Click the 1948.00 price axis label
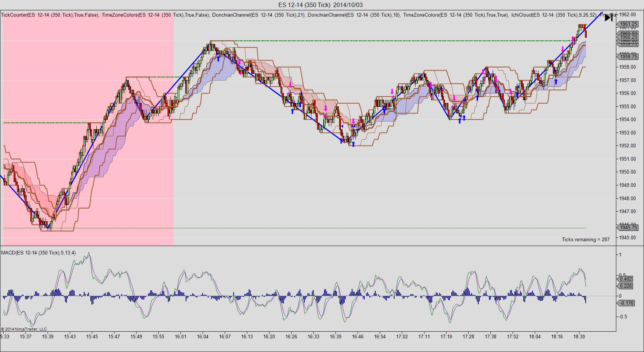Screen dimensions: 644x352 click(628, 198)
